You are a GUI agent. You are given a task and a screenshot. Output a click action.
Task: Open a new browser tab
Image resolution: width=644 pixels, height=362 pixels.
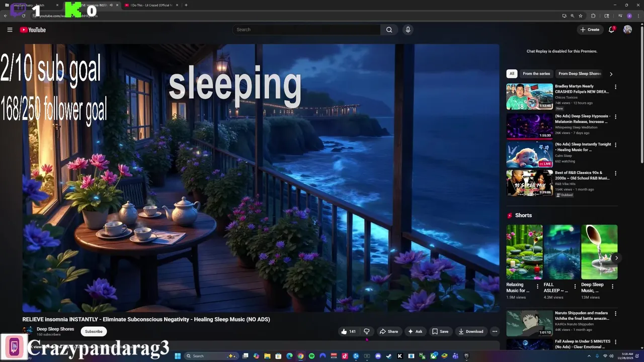click(x=186, y=5)
